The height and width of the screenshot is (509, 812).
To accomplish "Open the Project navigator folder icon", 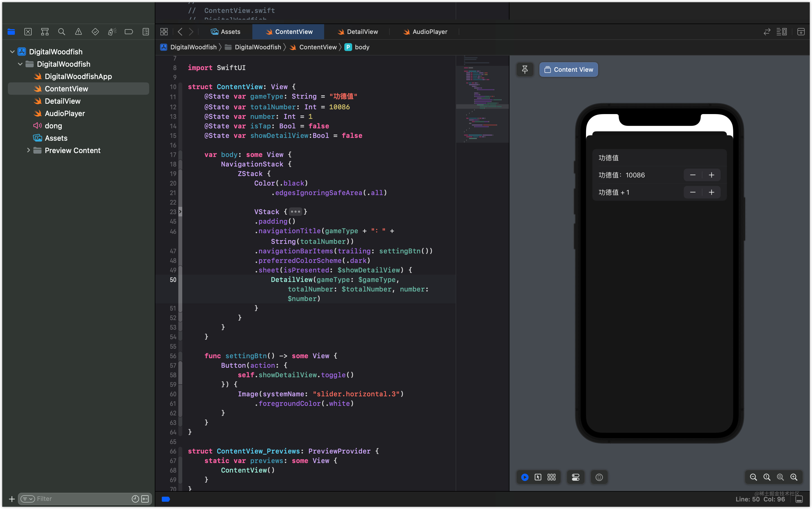I will click(11, 32).
